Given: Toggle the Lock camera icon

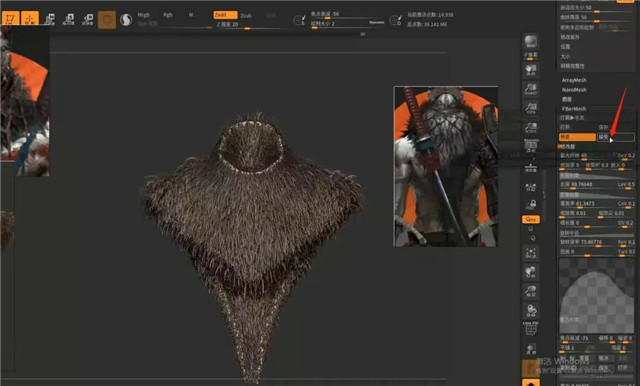Looking at the screenshot, I should point(531,204).
